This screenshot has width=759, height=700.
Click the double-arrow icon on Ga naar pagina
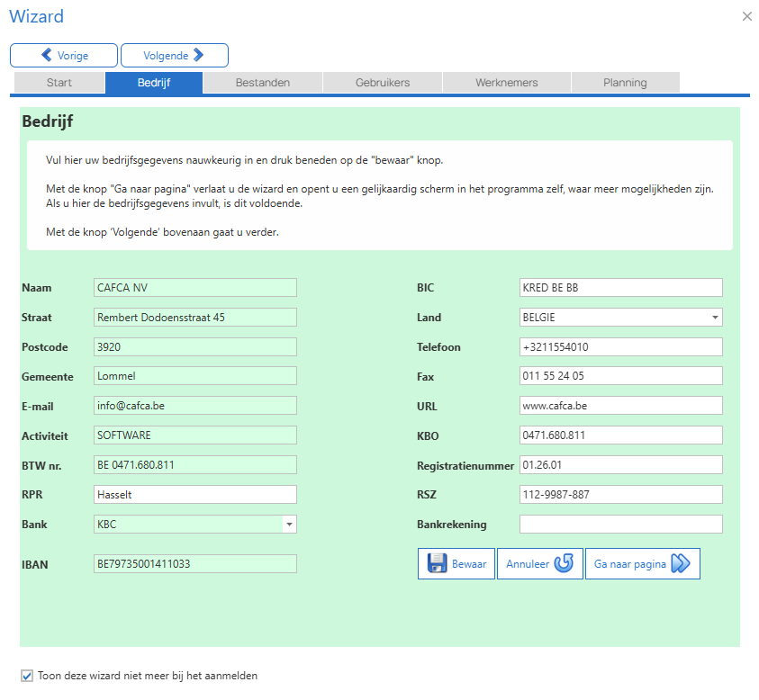coord(681,563)
